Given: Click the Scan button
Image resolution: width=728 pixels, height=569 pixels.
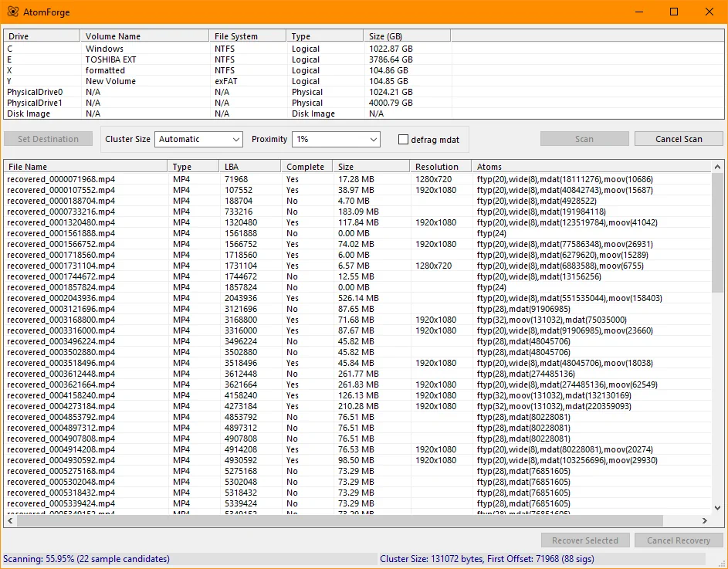Looking at the screenshot, I should click(584, 139).
